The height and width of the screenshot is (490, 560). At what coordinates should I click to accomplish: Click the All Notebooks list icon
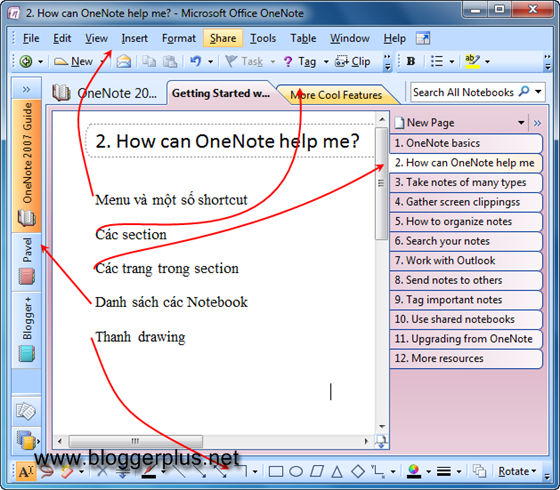click(x=26, y=440)
